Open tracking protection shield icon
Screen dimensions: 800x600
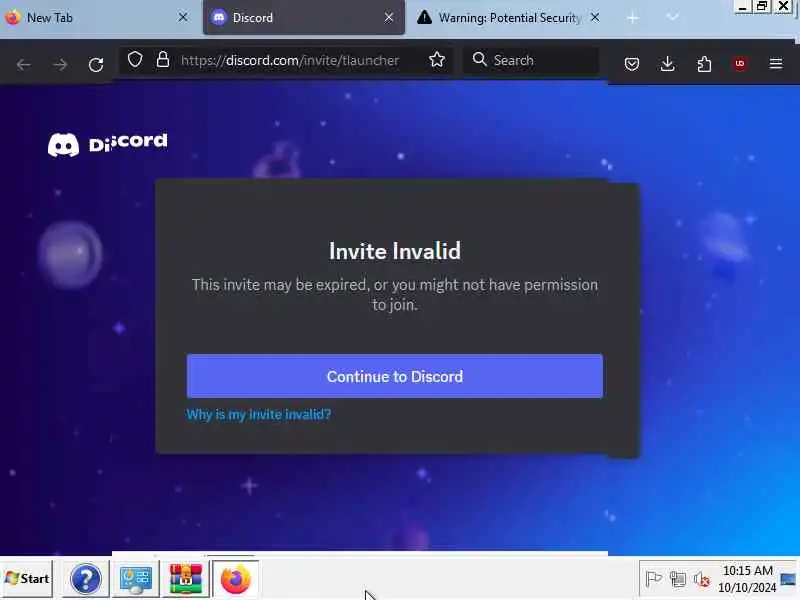click(135, 60)
